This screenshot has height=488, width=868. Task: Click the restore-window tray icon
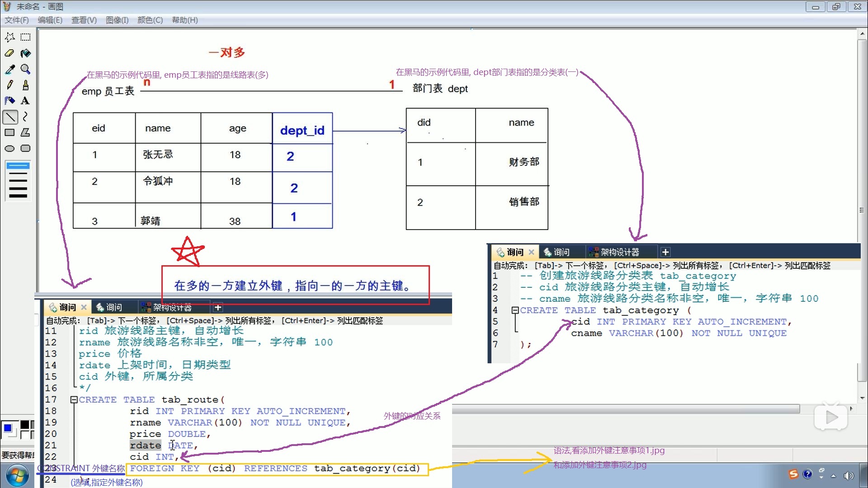[x=821, y=470]
